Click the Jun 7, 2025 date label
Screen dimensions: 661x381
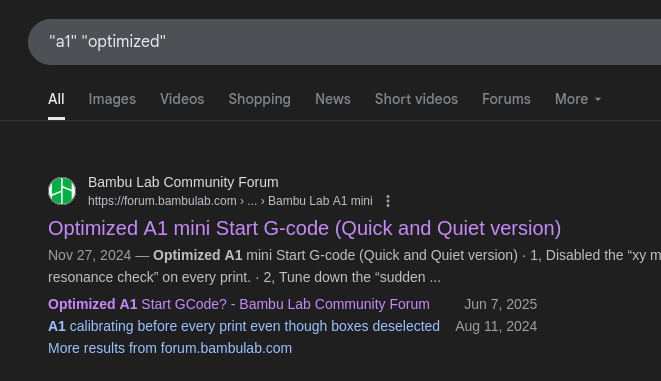pyautogui.click(x=500, y=304)
